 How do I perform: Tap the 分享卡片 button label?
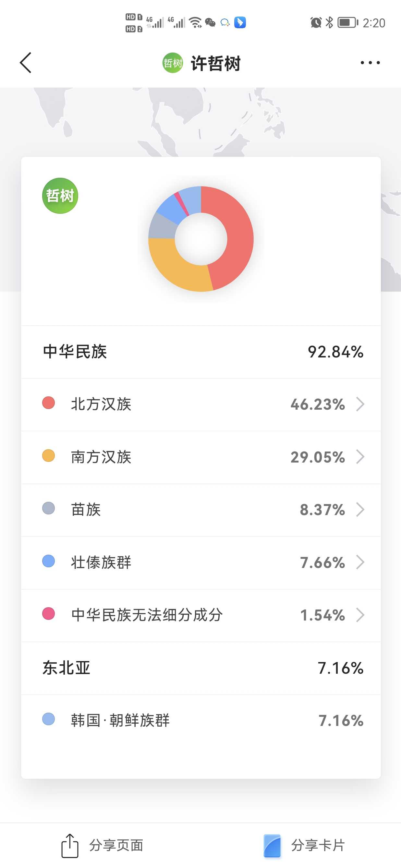click(x=318, y=845)
